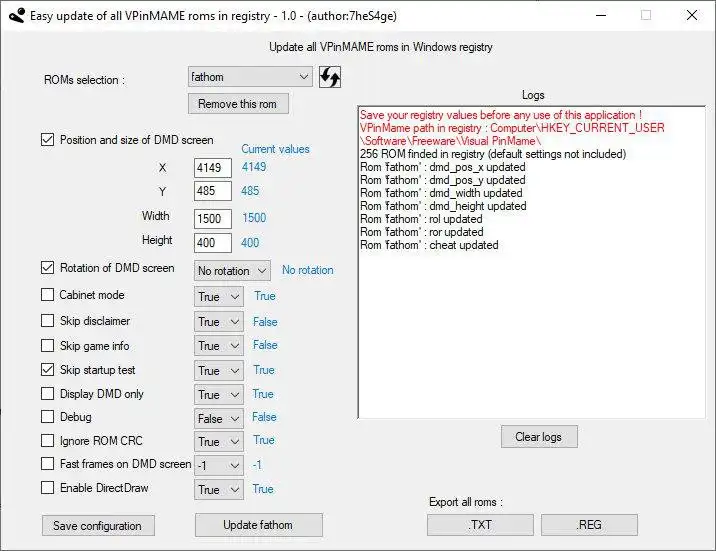Click current 'No rotation' blue value text

tap(307, 270)
